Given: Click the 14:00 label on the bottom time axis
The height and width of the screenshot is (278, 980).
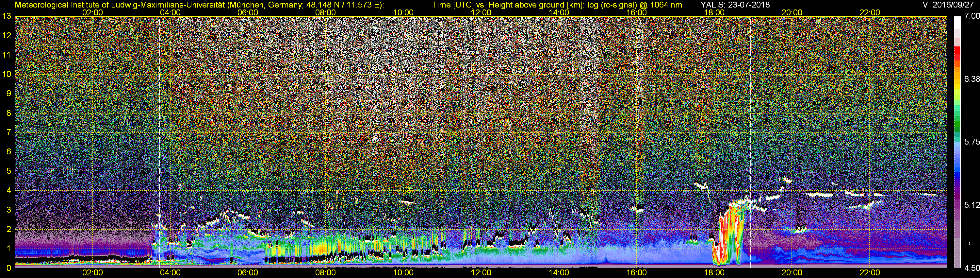Looking at the screenshot, I should pos(559,273).
